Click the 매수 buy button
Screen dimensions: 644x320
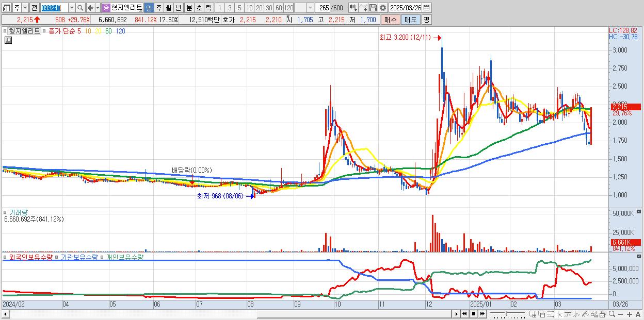point(391,20)
